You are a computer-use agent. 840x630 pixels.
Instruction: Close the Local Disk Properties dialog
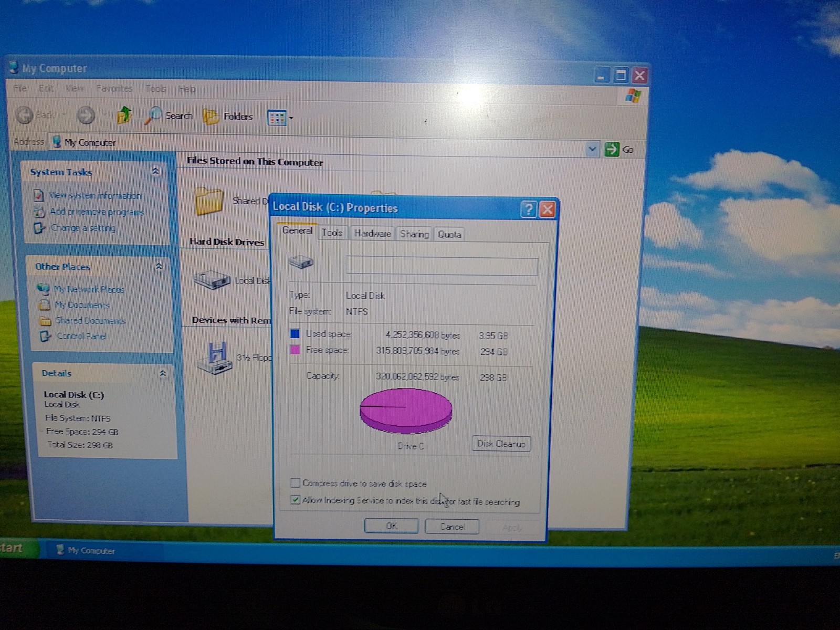(x=547, y=210)
